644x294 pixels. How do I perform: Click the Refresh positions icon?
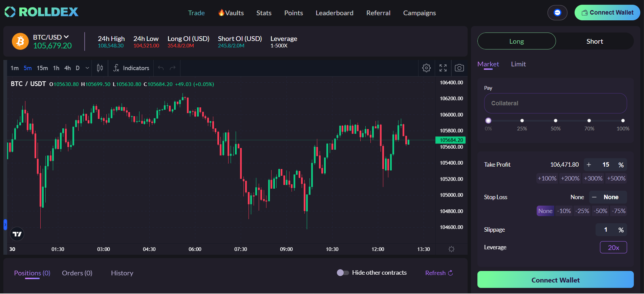point(450,273)
